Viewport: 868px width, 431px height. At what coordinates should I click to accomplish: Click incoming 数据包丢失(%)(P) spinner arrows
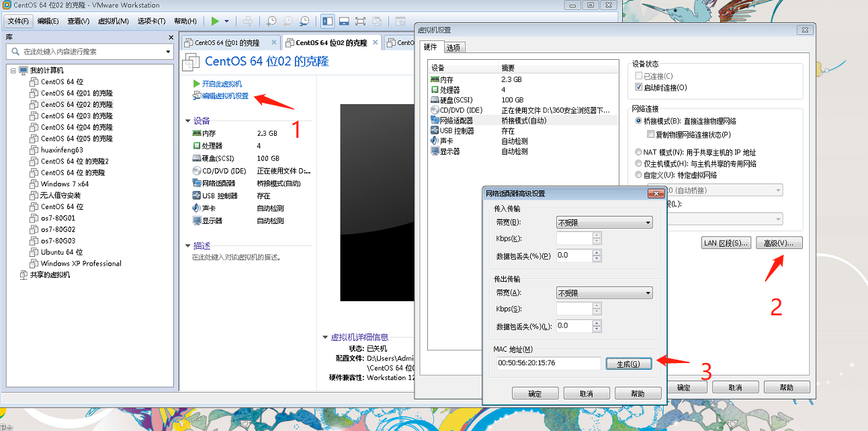(597, 256)
